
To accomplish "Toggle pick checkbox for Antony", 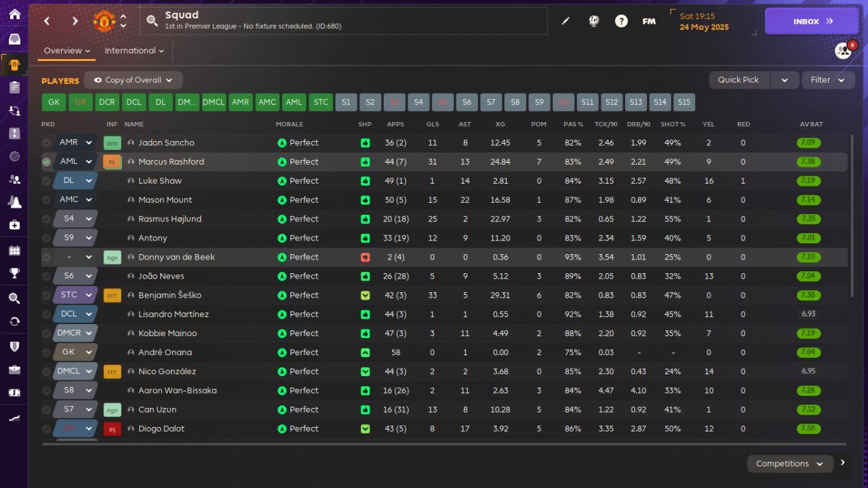I will (46, 238).
